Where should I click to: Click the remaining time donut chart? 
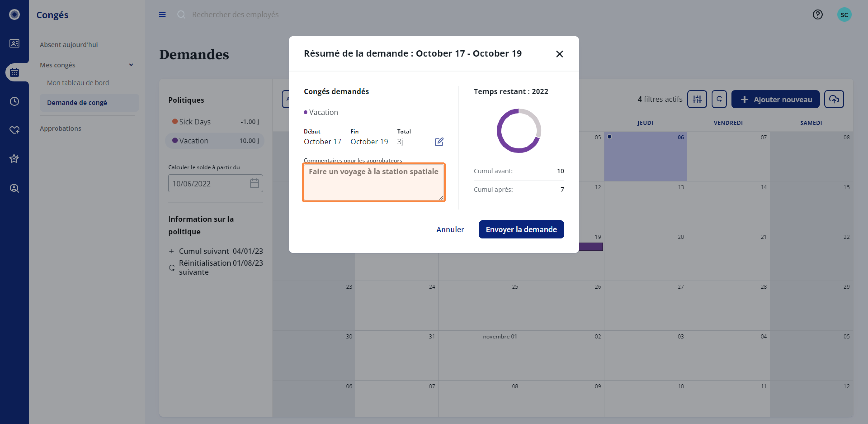pos(519,131)
